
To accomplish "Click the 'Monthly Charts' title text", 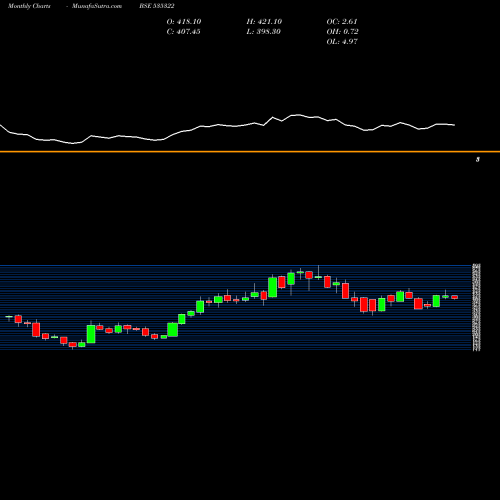I will 29,6.
